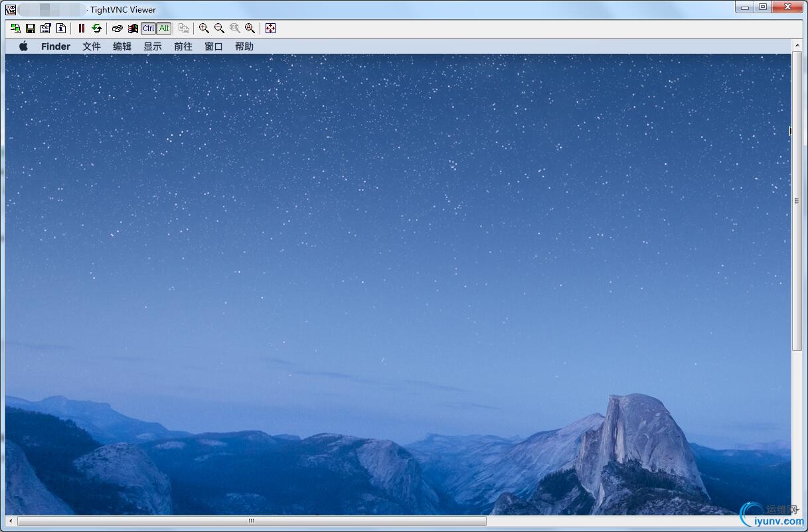Click the horizontal scrollbar thumb
This screenshot has width=808, height=532.
pos(252,521)
